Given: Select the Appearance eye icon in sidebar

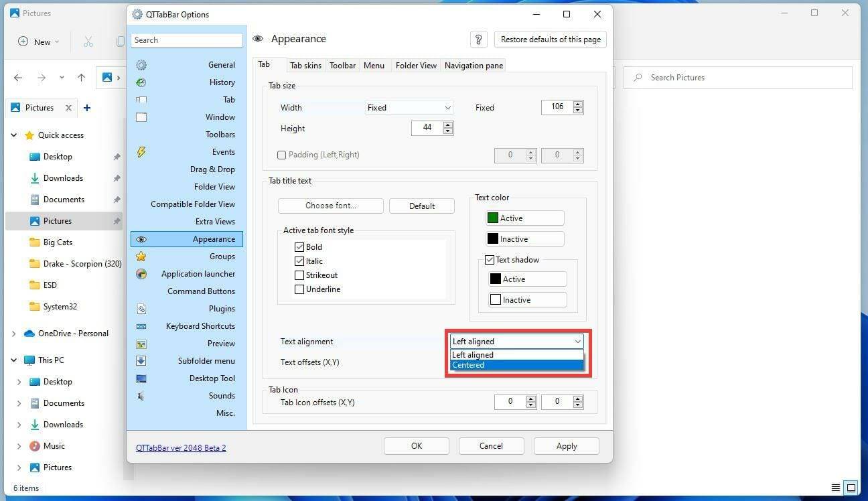Looking at the screenshot, I should click(141, 239).
